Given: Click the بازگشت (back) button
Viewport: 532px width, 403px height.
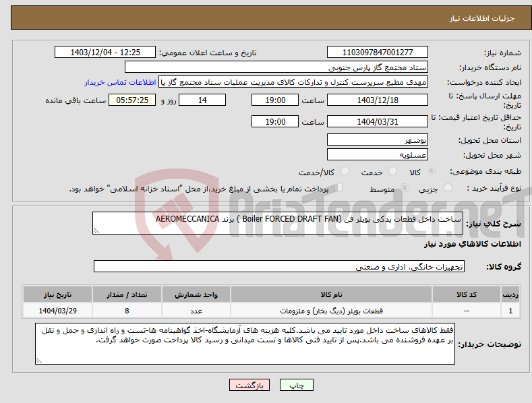Looking at the screenshot, I should (x=249, y=385).
